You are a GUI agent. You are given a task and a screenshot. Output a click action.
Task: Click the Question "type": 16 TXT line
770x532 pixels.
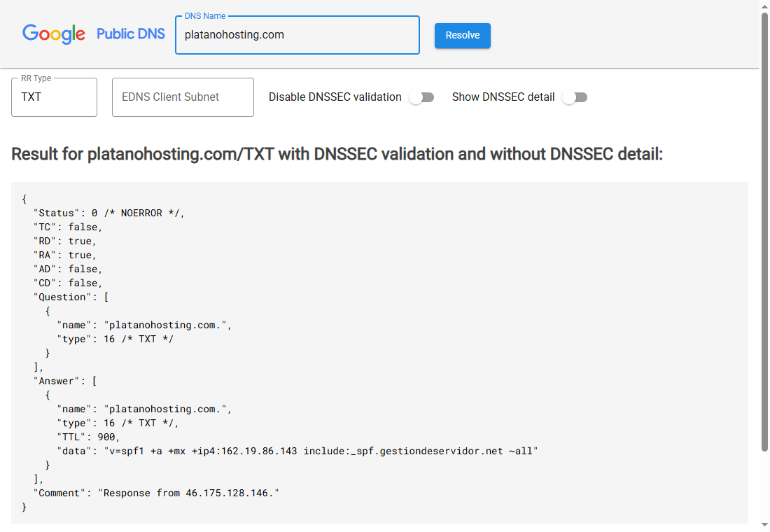[115, 339]
